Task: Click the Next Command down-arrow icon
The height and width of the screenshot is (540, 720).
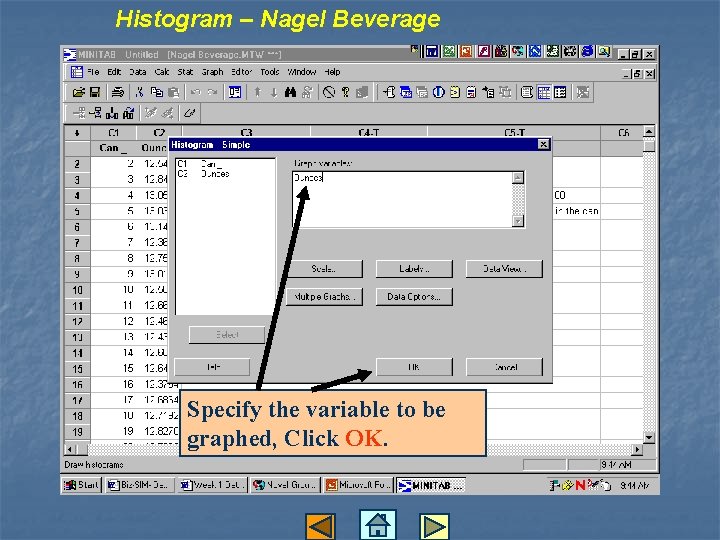Action: pyautogui.click(x=274, y=92)
